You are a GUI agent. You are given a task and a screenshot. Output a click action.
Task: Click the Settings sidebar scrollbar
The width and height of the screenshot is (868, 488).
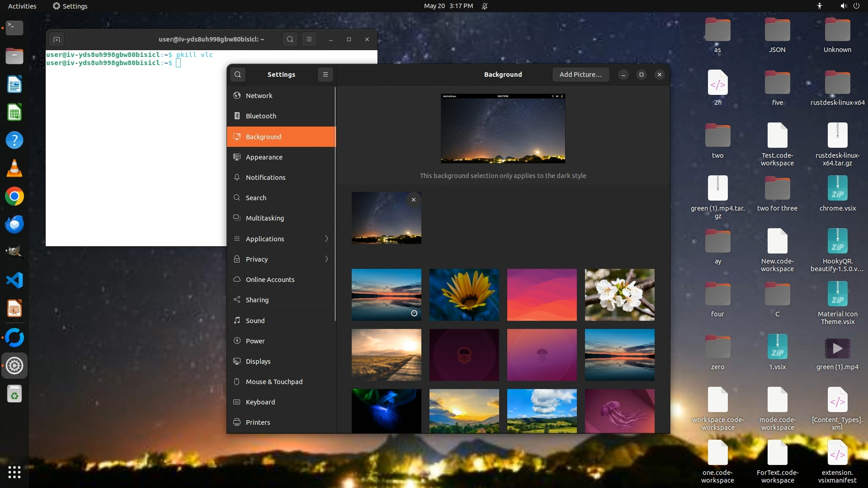335,203
